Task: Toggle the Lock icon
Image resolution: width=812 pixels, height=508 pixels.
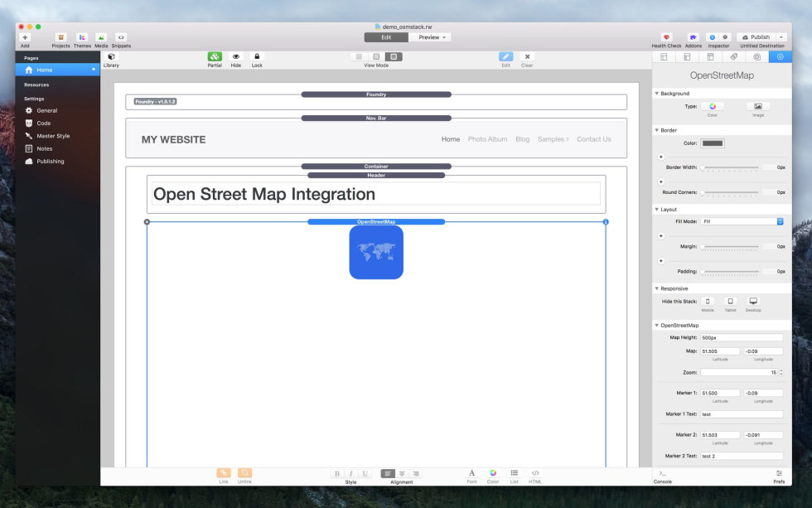Action: pos(257,56)
